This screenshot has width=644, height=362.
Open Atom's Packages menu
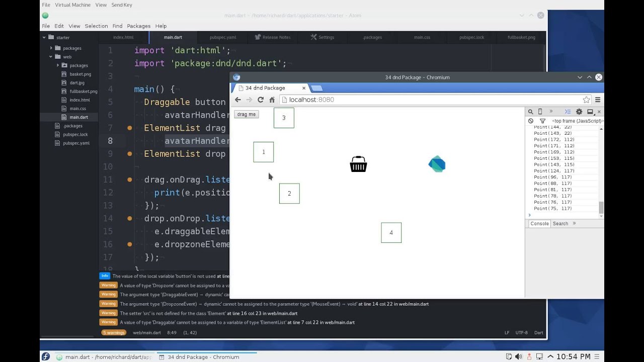(x=138, y=26)
